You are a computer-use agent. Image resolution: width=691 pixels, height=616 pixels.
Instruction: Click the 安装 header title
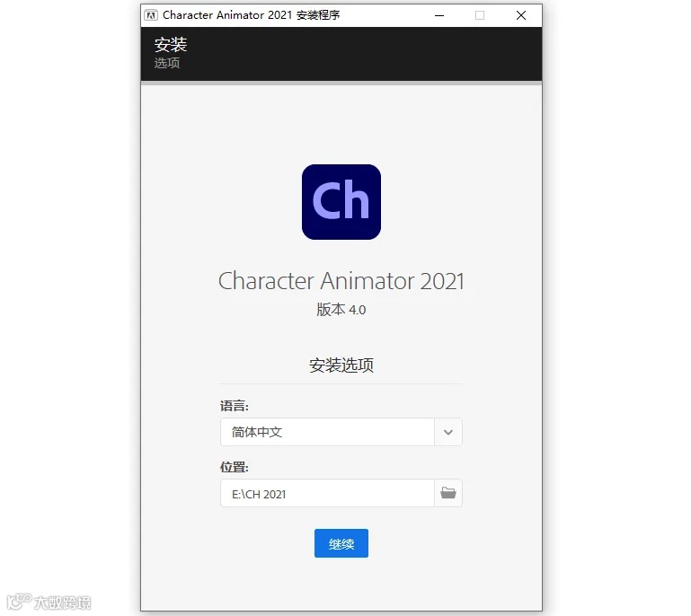point(171,45)
